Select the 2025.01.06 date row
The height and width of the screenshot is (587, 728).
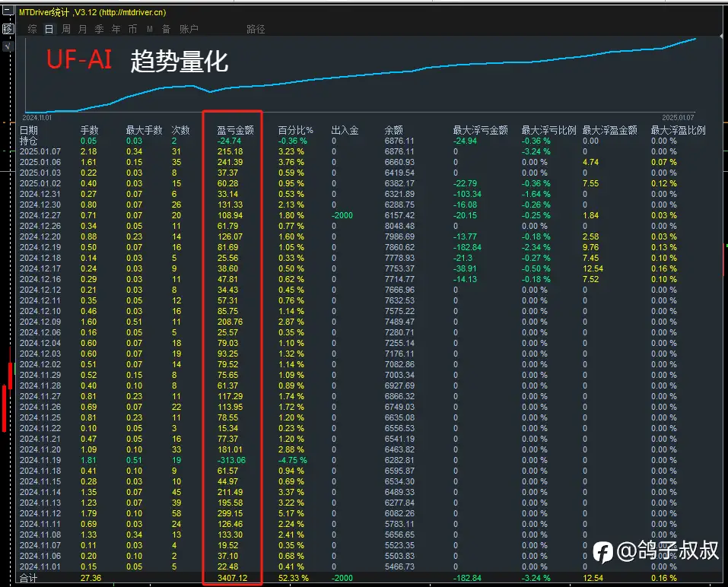pos(40,162)
